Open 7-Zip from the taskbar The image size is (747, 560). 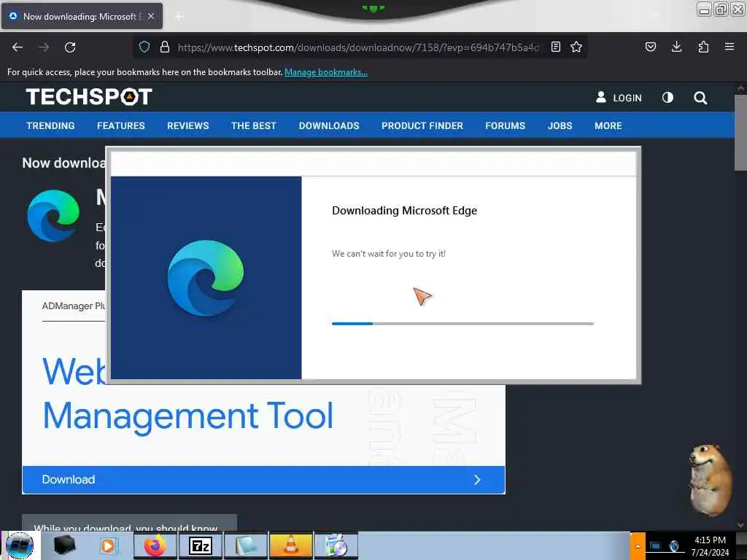coord(201,545)
